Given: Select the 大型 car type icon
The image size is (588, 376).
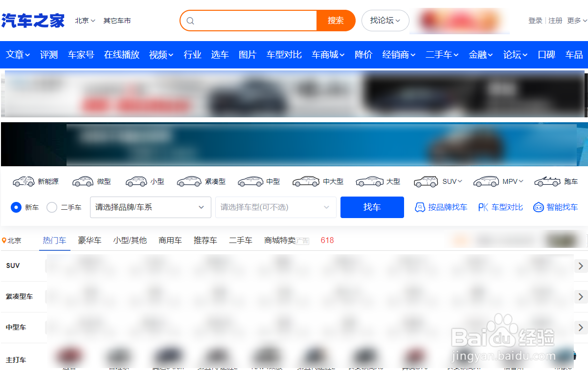Looking at the screenshot, I should pyautogui.click(x=370, y=181).
